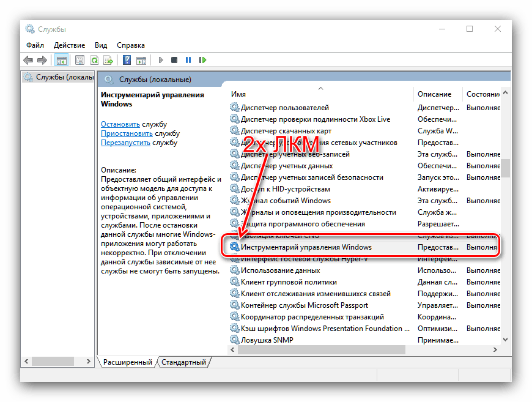Select Кэш шрифтов Windows Presentation Foundation
532x402 pixels.
tap(325, 329)
